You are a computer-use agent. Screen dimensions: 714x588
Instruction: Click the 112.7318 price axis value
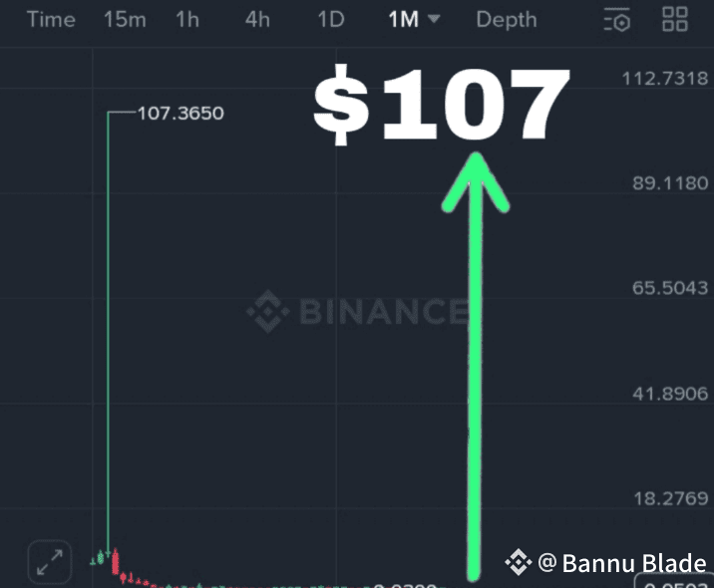click(x=664, y=79)
